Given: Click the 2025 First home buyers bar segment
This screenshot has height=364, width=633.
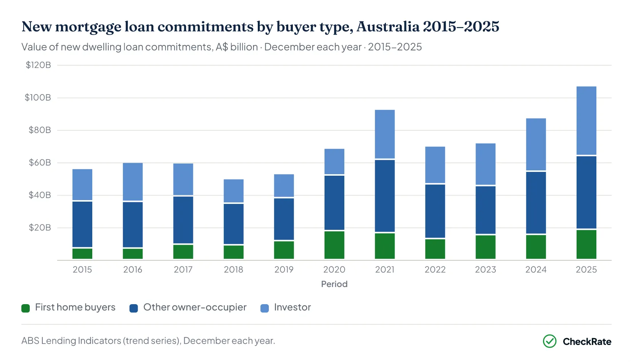Looking at the screenshot, I should (x=586, y=244).
